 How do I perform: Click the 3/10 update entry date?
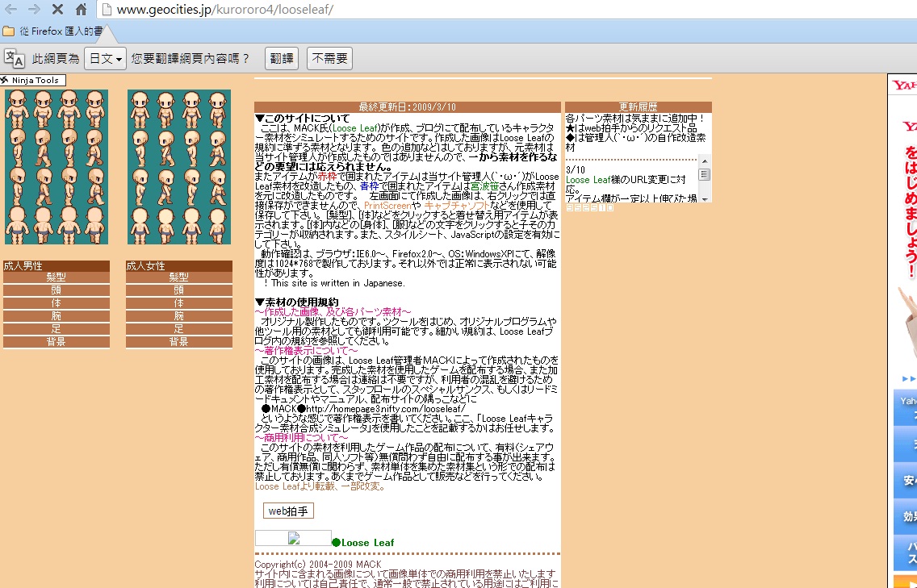tap(576, 170)
